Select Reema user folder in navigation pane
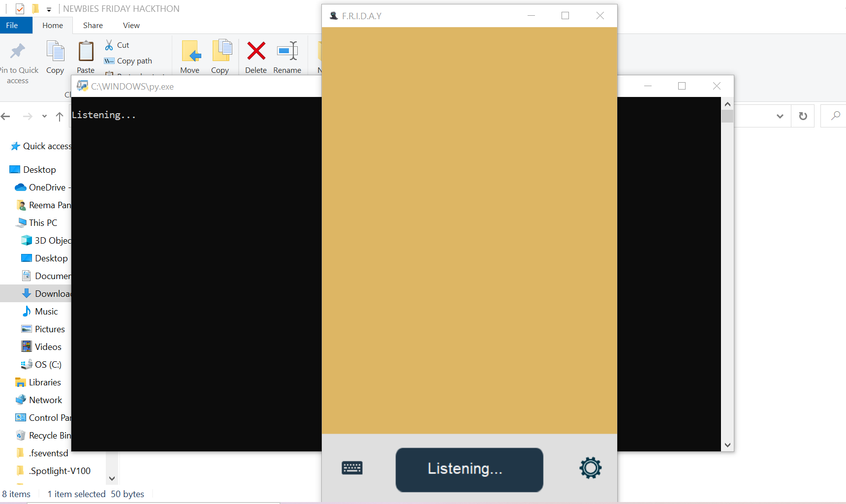846x504 pixels. [43, 205]
